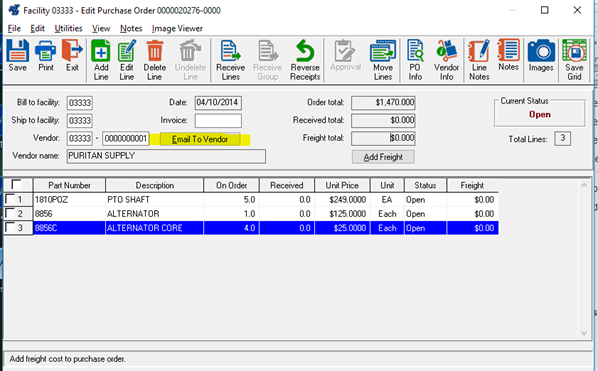The height and width of the screenshot is (371, 598).
Task: Click the Unit Price column header
Action: 342,185
